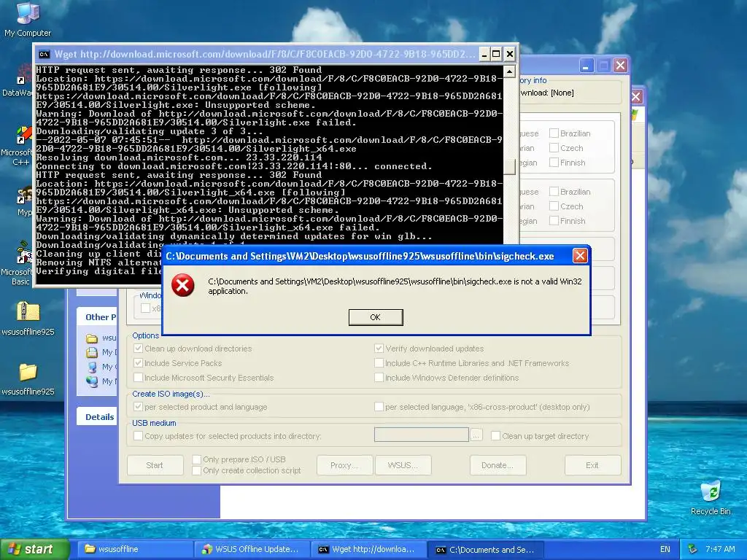Close the WSUS Offline Update window

(x=620, y=65)
